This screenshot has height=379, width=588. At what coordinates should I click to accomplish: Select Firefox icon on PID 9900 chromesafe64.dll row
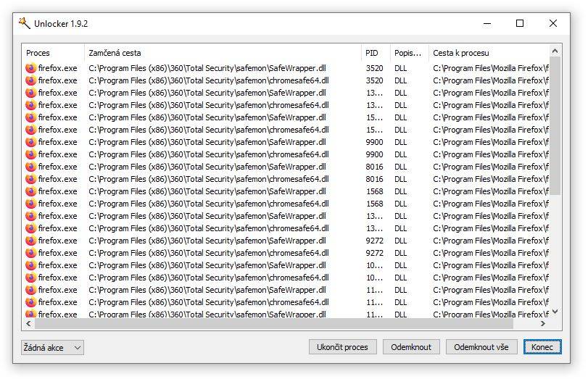click(30, 154)
